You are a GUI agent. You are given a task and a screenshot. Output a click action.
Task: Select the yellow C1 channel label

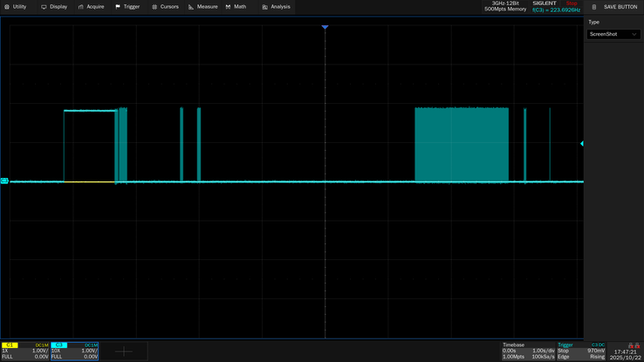point(10,345)
